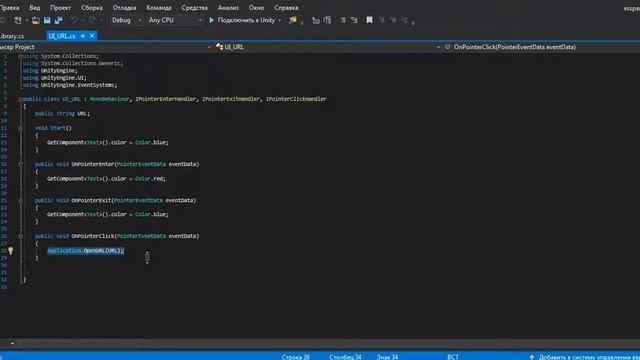Clear all bookmarks icon

[x=404, y=20]
